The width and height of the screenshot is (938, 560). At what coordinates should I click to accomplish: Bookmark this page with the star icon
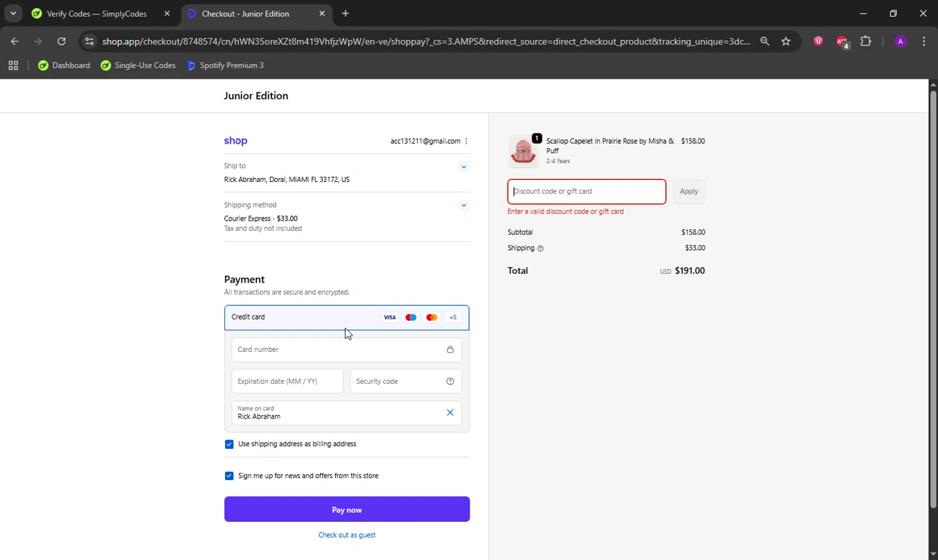(x=786, y=41)
